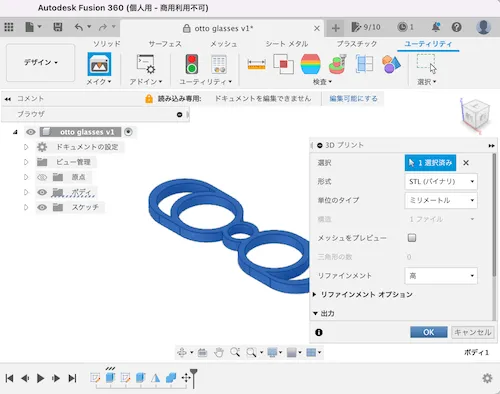The height and width of the screenshot is (394, 500).
Task: Select the Measure ruler tool
Action: click(x=257, y=64)
